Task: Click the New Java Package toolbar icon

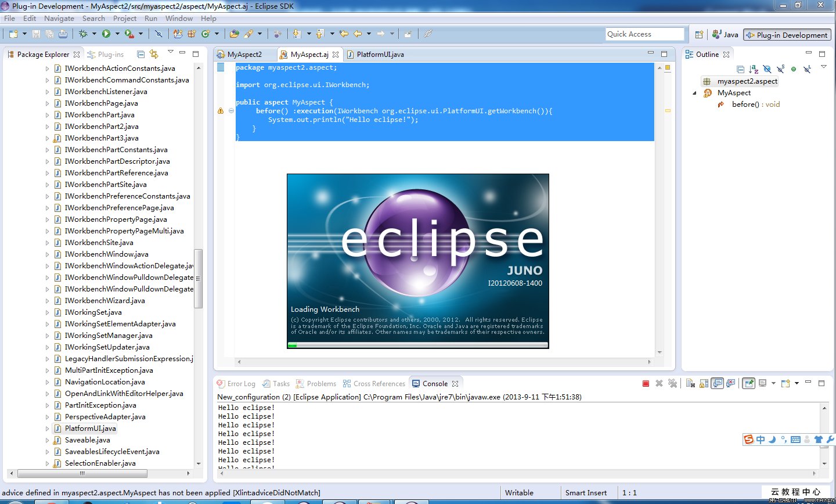Action: coord(191,34)
